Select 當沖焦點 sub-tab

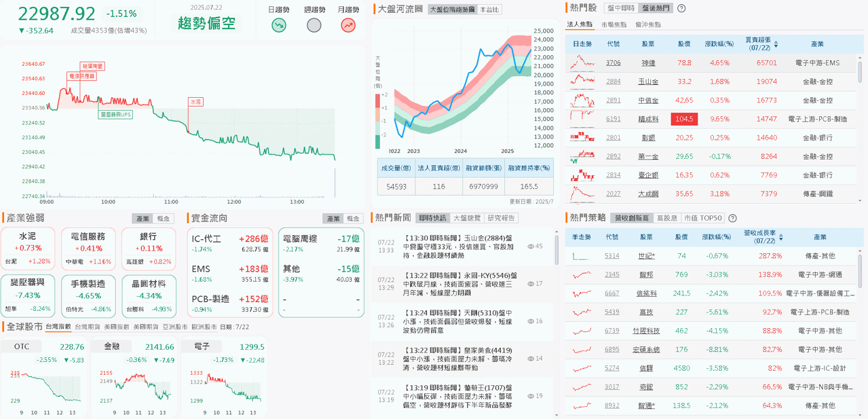pyautogui.click(x=648, y=24)
